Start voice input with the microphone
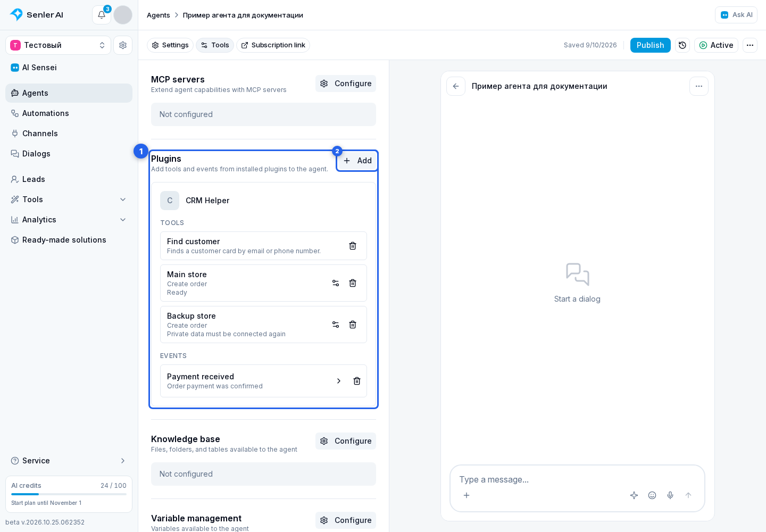 tap(670, 495)
